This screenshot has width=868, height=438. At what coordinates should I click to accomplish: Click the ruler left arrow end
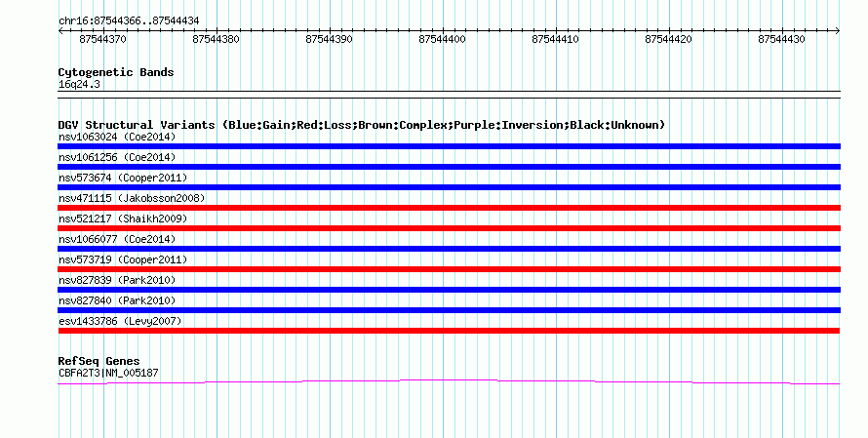[60, 31]
